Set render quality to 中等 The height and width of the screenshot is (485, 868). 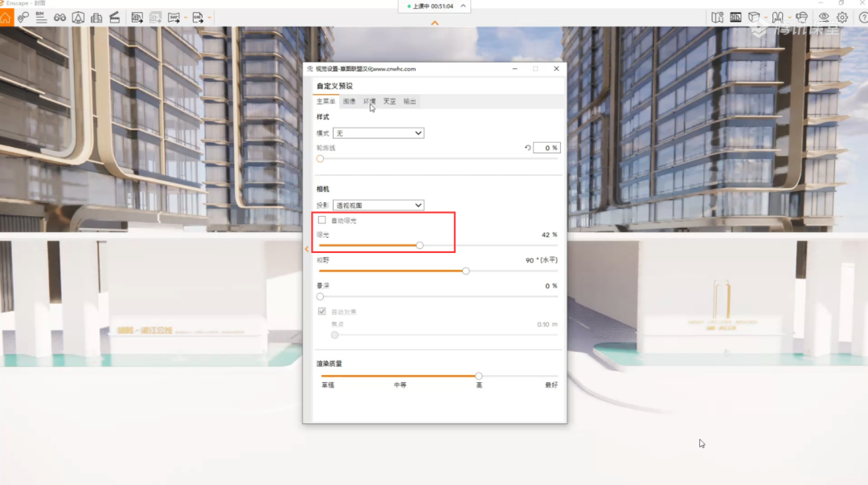400,385
